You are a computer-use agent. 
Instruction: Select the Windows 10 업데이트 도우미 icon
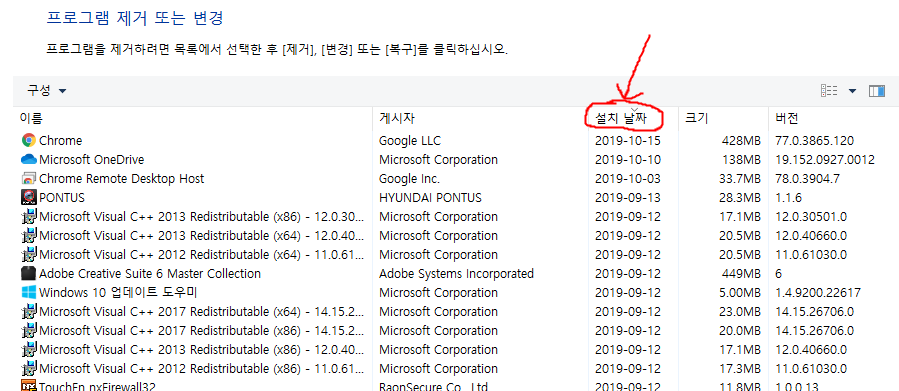(29, 292)
